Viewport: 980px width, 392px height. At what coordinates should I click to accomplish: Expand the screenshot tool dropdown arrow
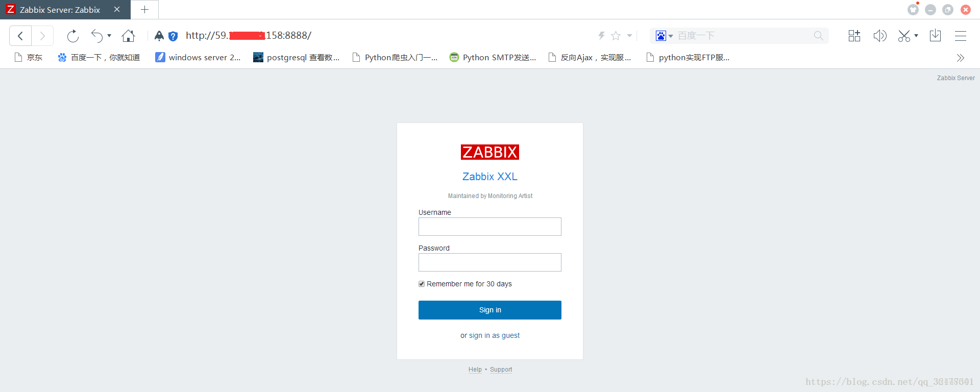pyautogui.click(x=916, y=36)
